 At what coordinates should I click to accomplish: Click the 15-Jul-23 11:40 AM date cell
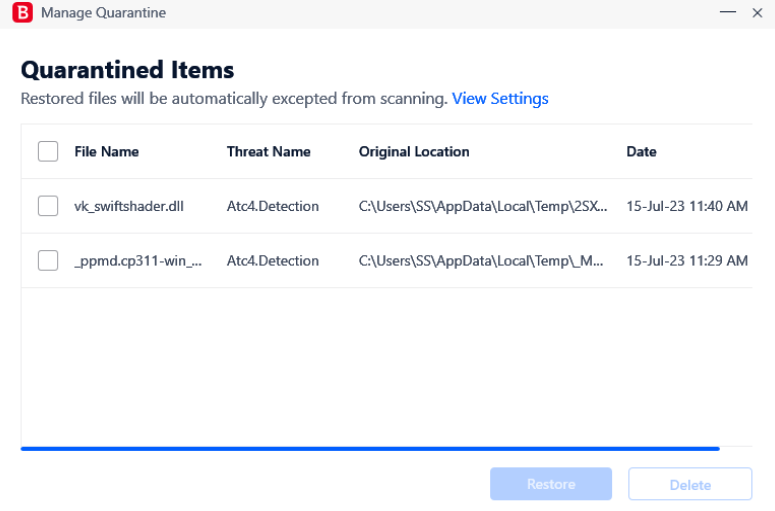(x=686, y=207)
